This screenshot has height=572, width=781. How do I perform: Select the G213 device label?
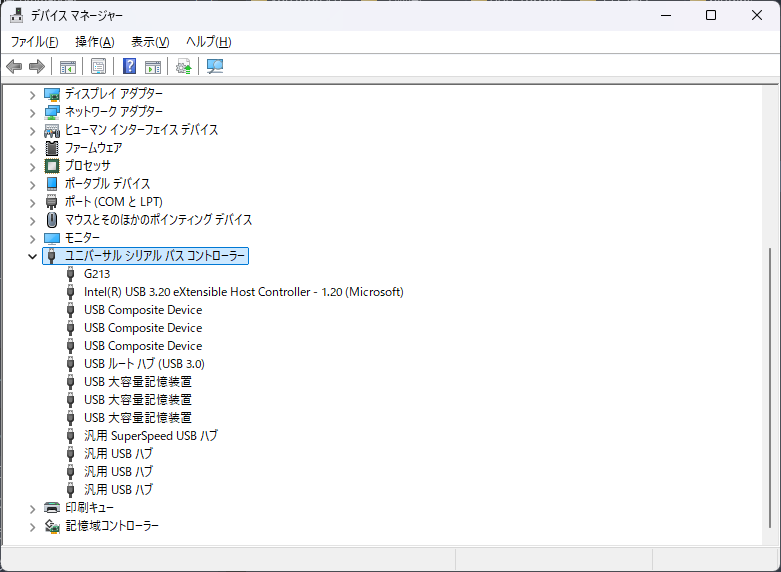[x=97, y=274]
